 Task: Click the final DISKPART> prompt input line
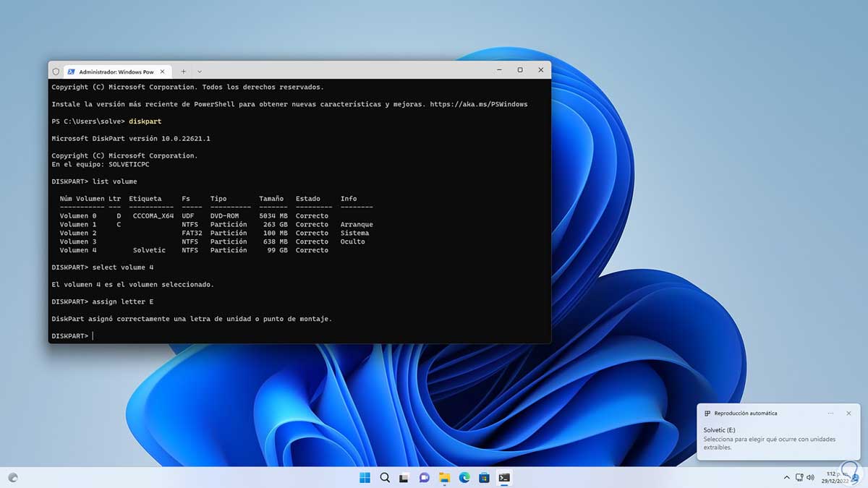(x=72, y=336)
